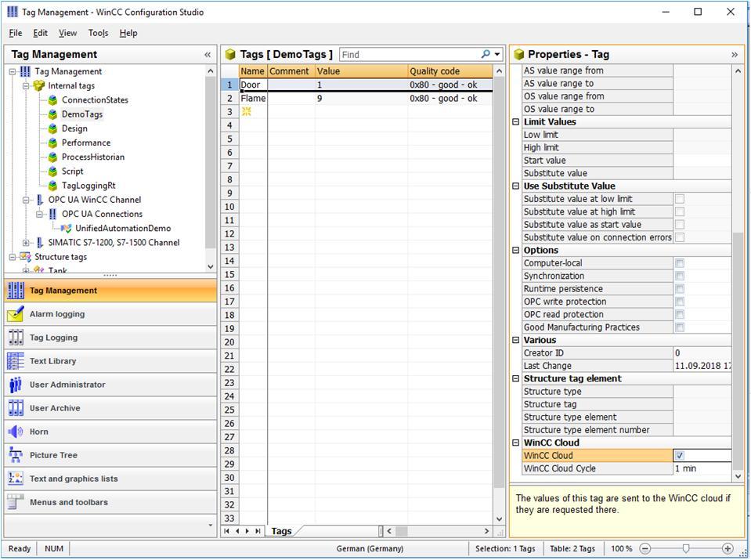Click the Performance tag group icon

52,143
